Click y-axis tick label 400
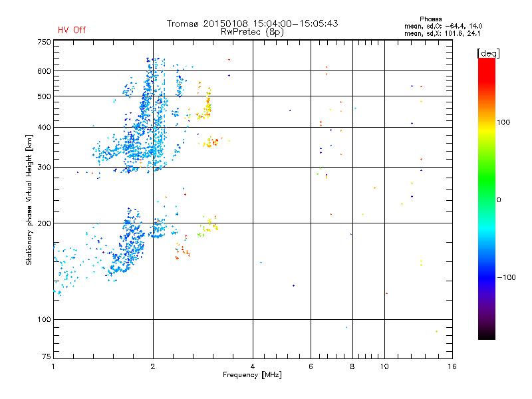The width and height of the screenshot is (532, 399). tap(44, 127)
